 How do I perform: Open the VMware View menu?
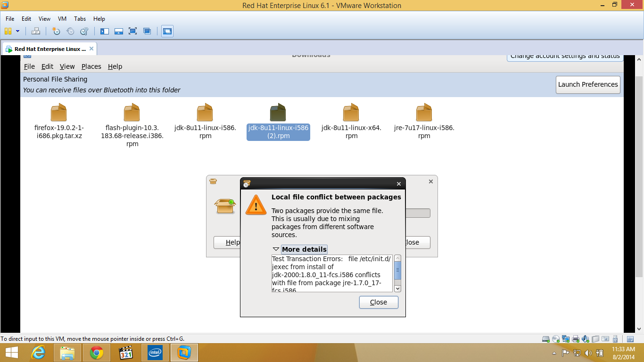pyautogui.click(x=44, y=19)
